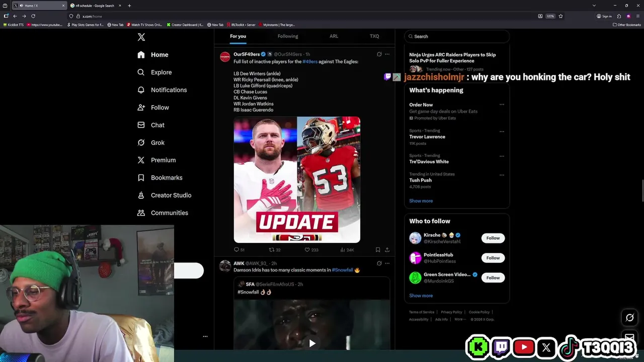Switch to the TXQ tab
644x362 pixels.
click(x=374, y=36)
